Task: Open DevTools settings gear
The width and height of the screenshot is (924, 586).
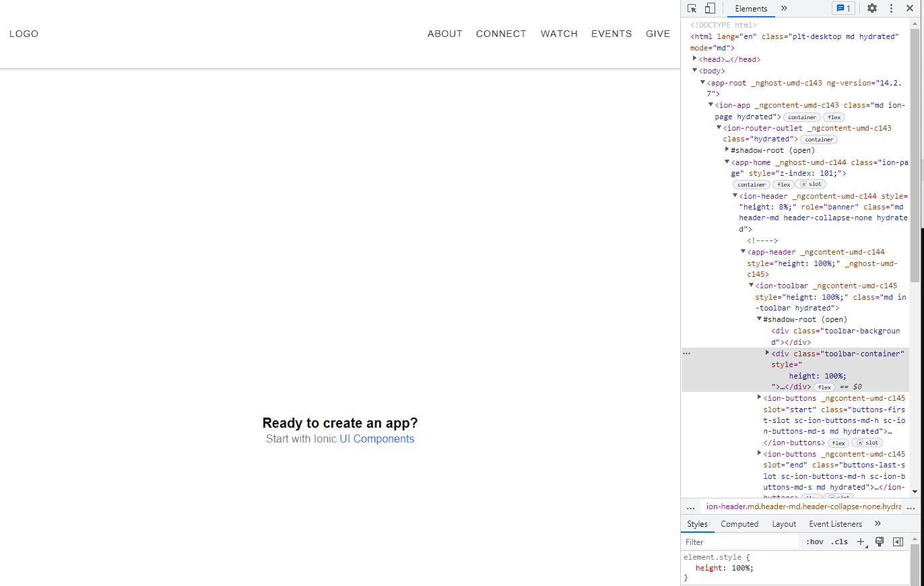Action: [x=872, y=9]
